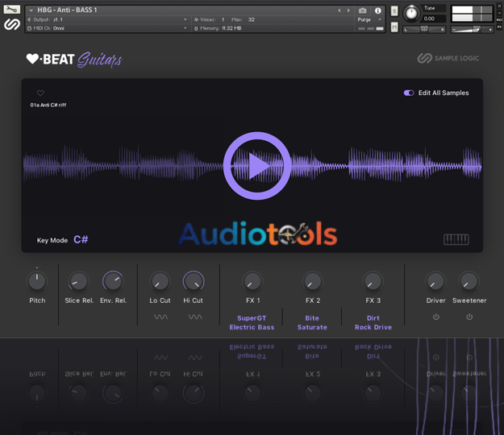Toggle the PV button at the header edge
The image size is (504, 435).
(x=499, y=27)
